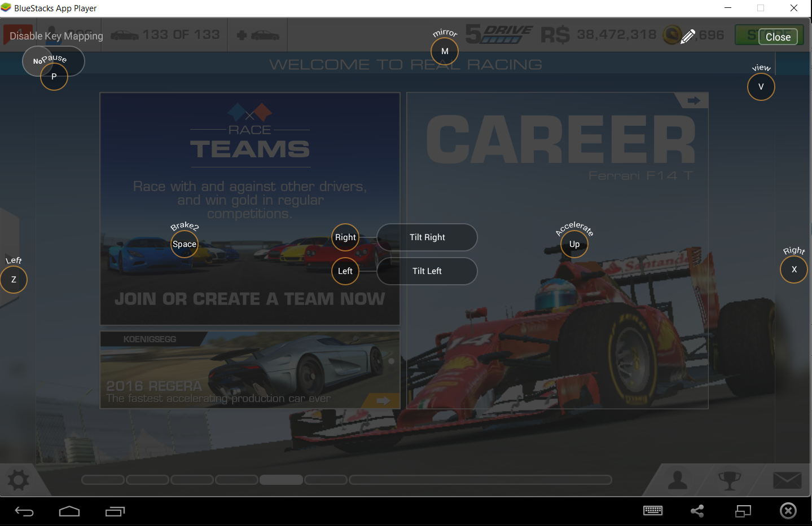
Task: Click the 5 Drive points icon
Action: (499, 34)
